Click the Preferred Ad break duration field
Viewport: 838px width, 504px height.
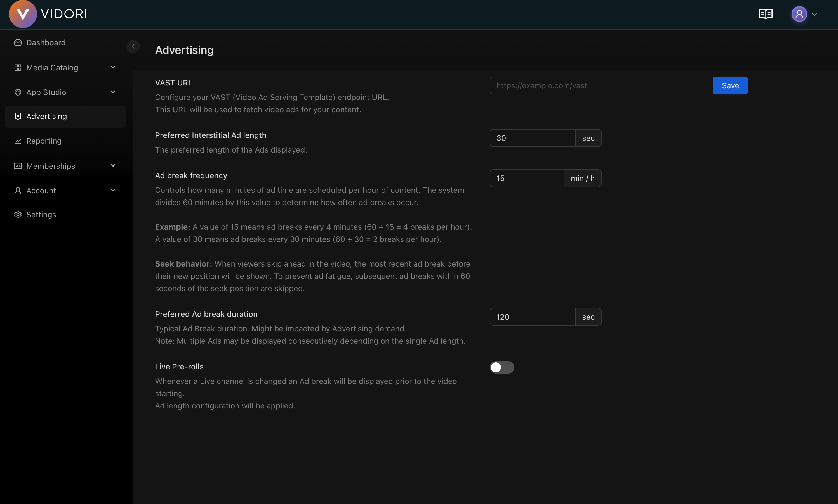coord(532,317)
